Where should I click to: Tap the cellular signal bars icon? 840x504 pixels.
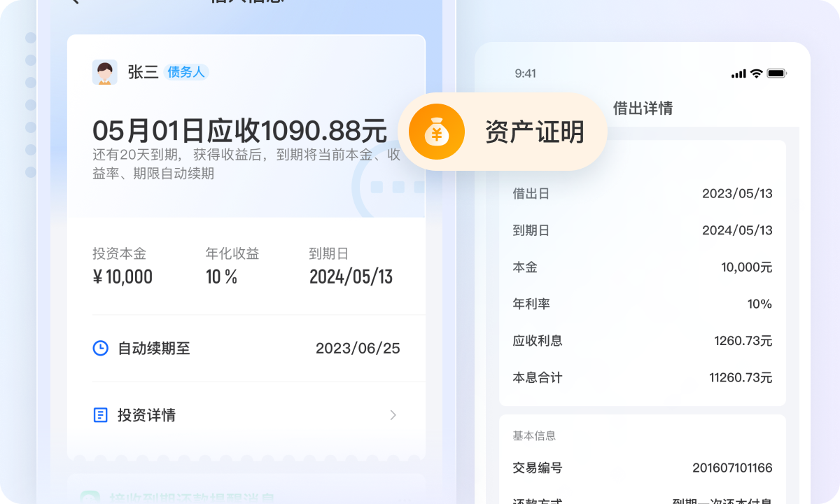click(738, 73)
